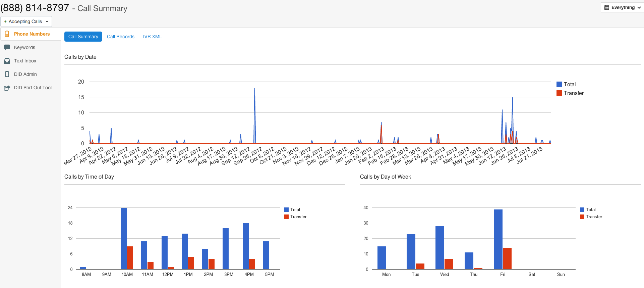Screen dimensions: 644x288
Task: Click the Fri Transfer red bar
Action: pyautogui.click(x=507, y=258)
